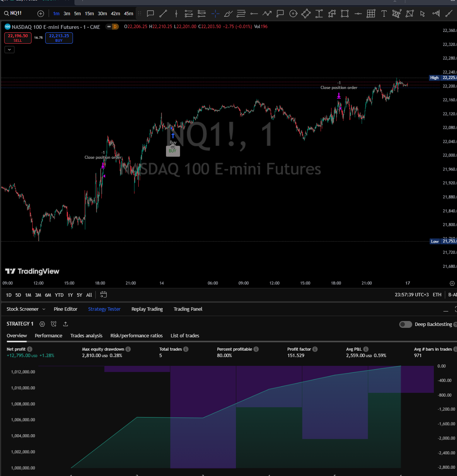Click the blue BUY 22,213.25 button
The height and width of the screenshot is (476, 457).
click(59, 38)
